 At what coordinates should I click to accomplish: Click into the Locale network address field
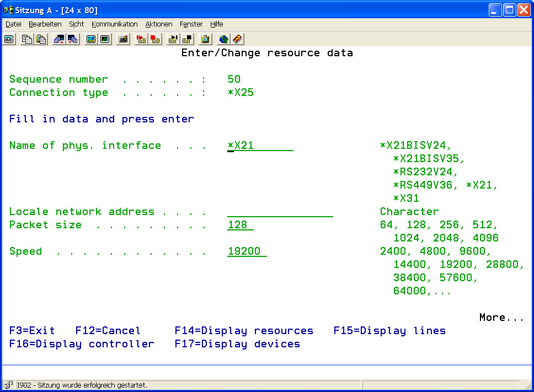click(x=280, y=212)
